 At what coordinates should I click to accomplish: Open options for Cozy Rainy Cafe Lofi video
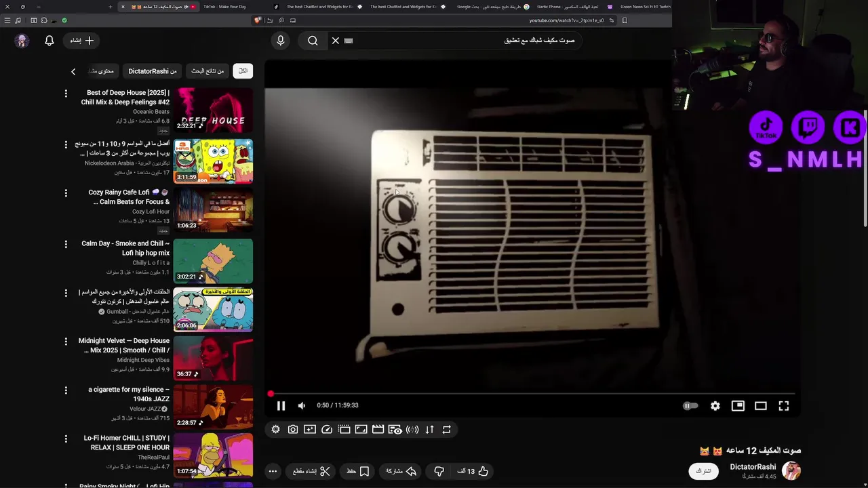pos(66,193)
